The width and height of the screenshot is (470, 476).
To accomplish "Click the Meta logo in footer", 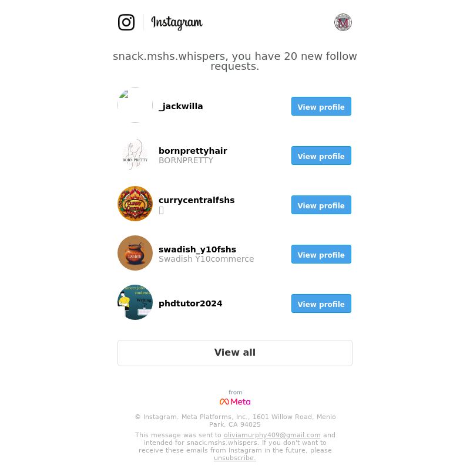I will click(235, 401).
